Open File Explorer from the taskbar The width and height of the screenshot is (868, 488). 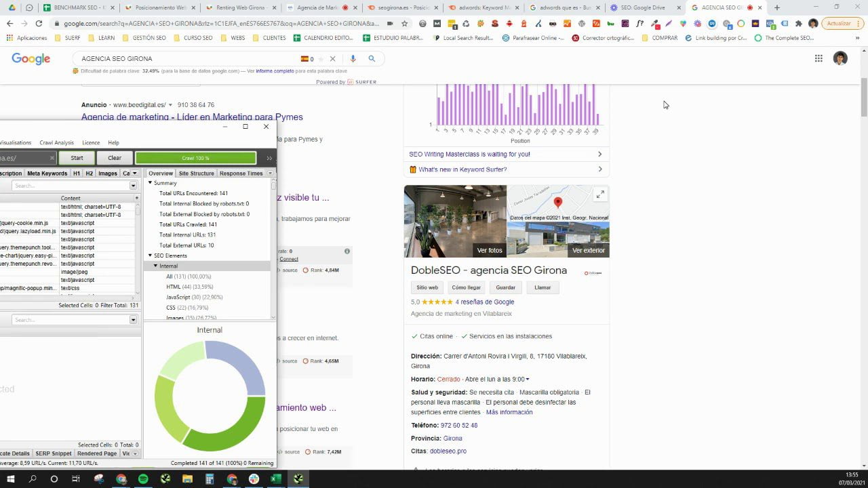[188, 479]
